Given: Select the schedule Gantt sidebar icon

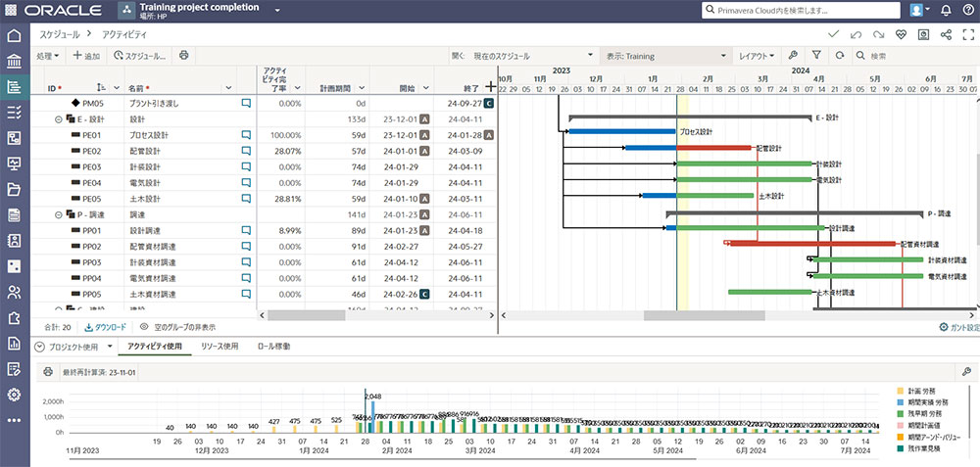Looking at the screenshot, I should tap(14, 87).
